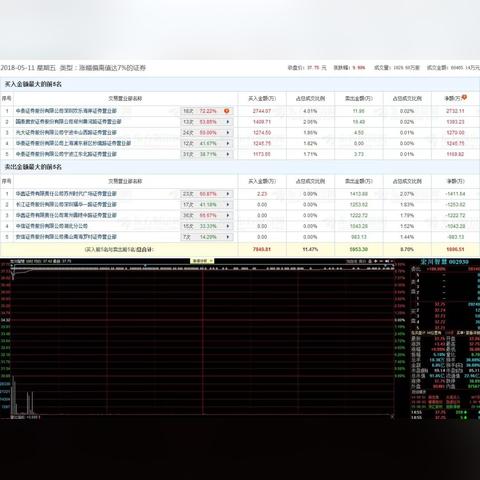Click the 卖出金额(万) column header in the sell table
480x480 pixels.
click(359, 181)
